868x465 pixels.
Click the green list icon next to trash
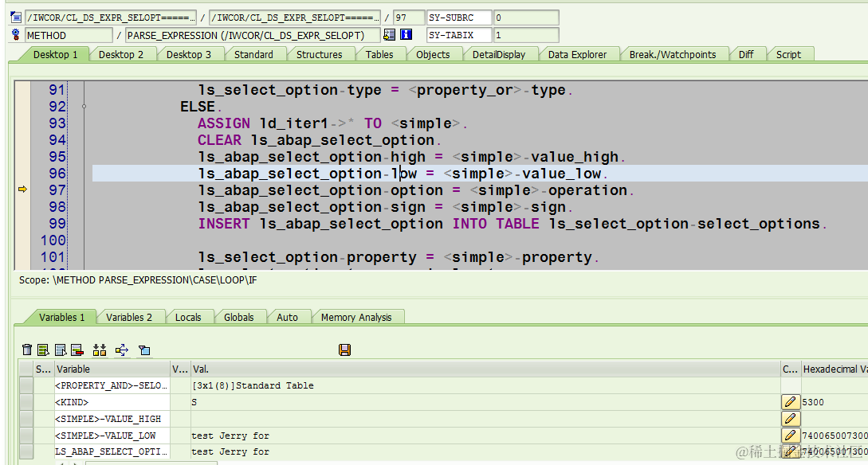pyautogui.click(x=43, y=350)
